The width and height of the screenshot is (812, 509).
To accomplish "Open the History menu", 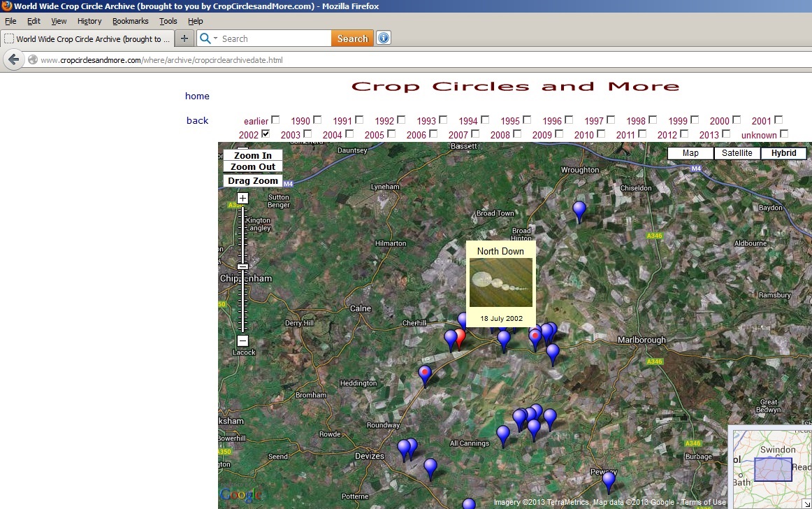I will [89, 21].
